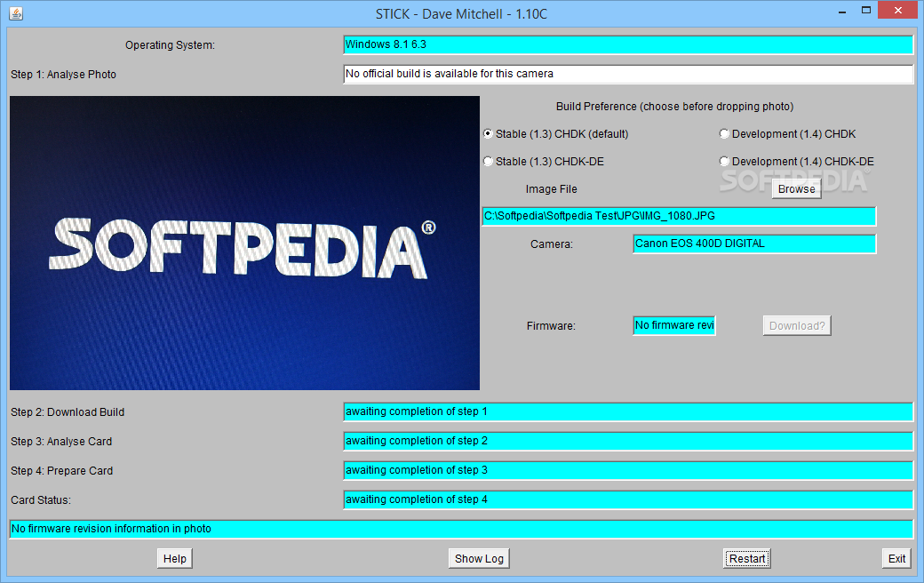
Task: Click the 'Card Status:' label
Action: (41, 499)
